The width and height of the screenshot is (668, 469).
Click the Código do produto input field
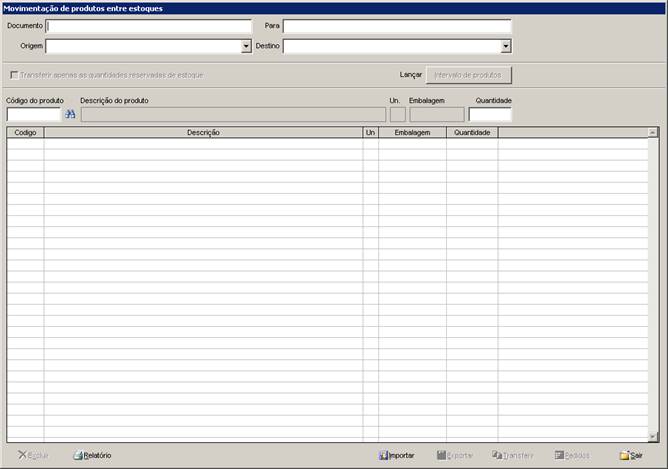[x=34, y=114]
